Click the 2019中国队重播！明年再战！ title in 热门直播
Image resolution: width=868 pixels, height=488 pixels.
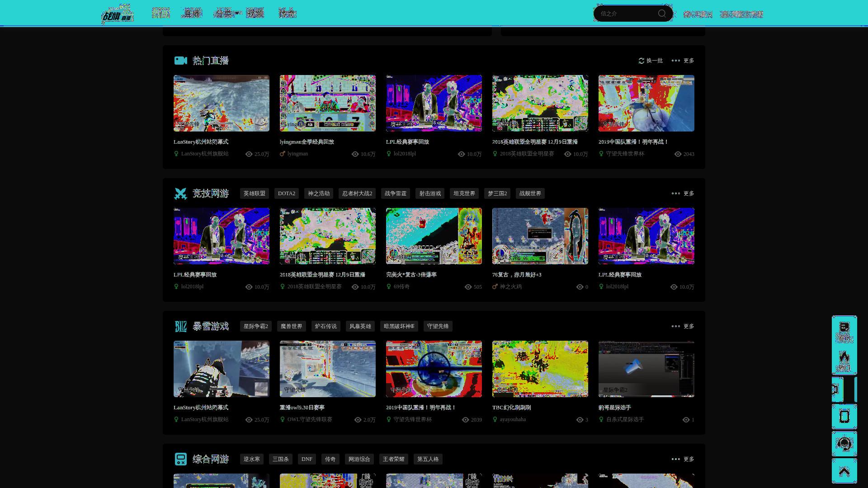pos(633,142)
